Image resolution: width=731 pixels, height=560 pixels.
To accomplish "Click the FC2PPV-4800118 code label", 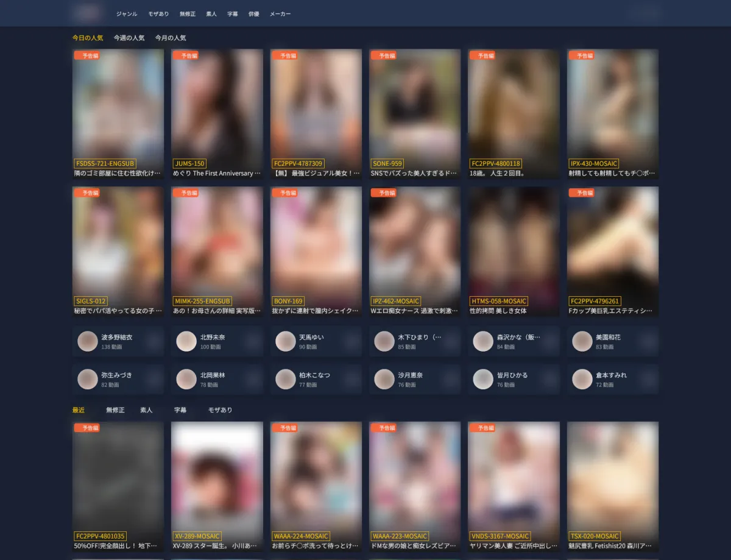I will click(x=496, y=163).
